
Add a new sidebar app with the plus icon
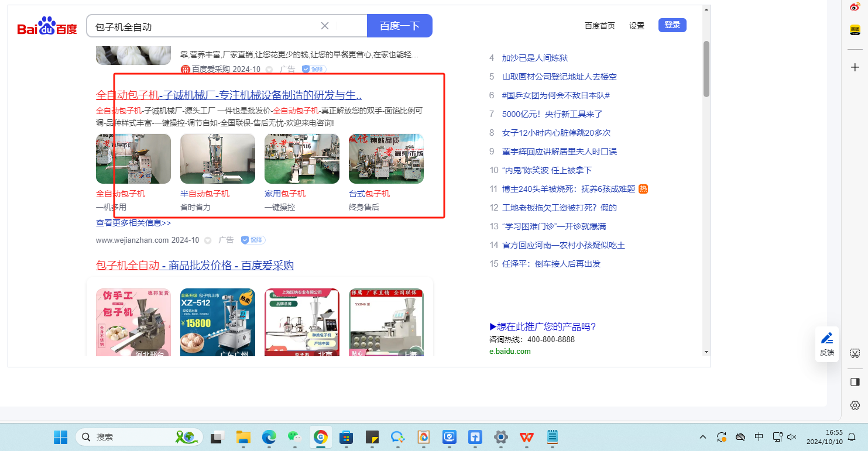855,67
